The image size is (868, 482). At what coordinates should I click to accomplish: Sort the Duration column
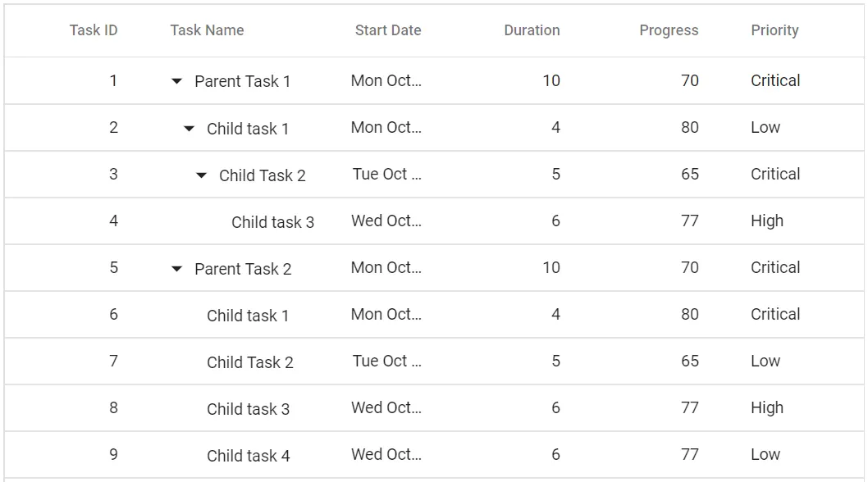[x=532, y=30]
